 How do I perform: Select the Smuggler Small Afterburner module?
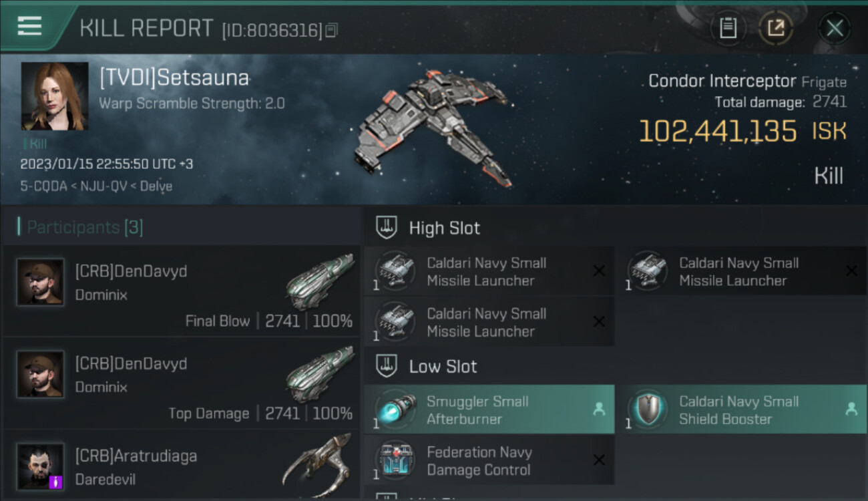(489, 409)
